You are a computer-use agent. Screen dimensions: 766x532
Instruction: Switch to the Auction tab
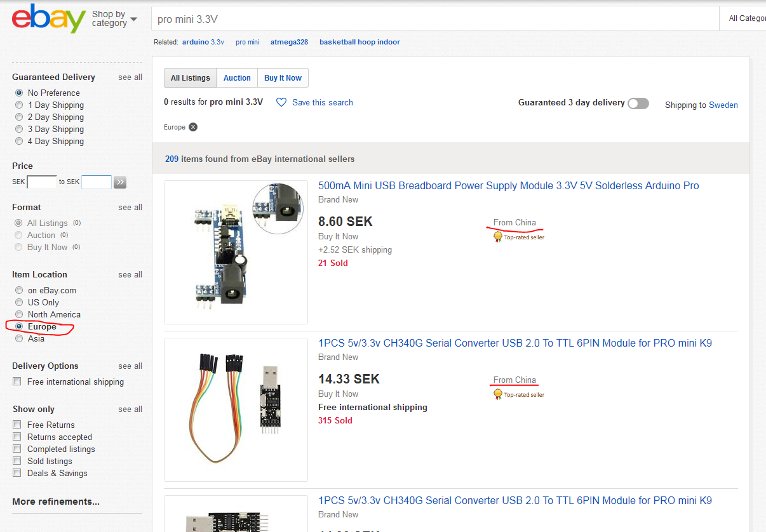(x=237, y=78)
